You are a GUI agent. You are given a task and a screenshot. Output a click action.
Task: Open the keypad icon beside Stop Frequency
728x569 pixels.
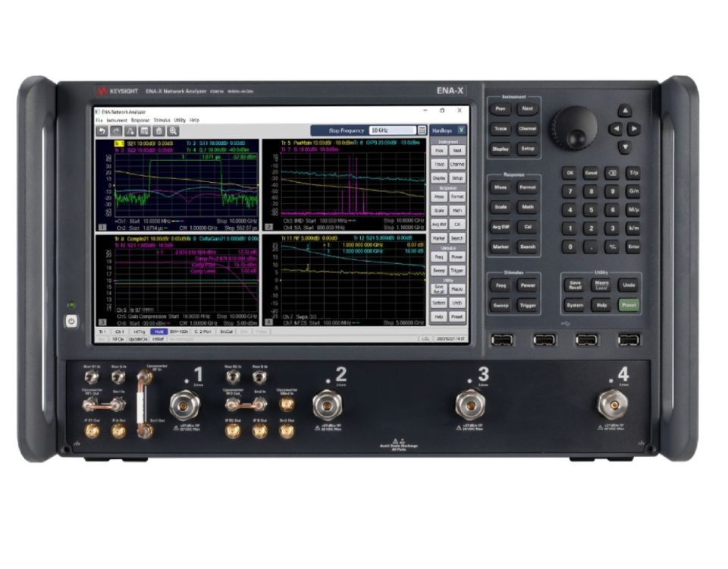point(422,130)
